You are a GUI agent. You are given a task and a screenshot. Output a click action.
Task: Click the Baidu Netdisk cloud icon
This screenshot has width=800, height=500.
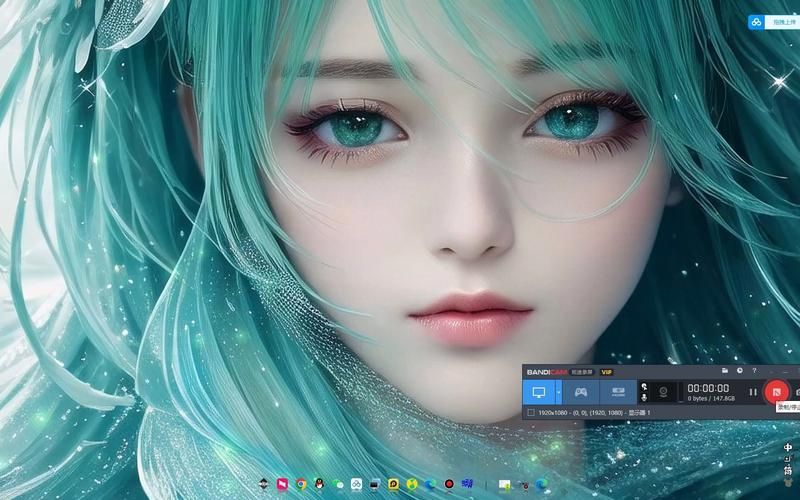[756, 22]
